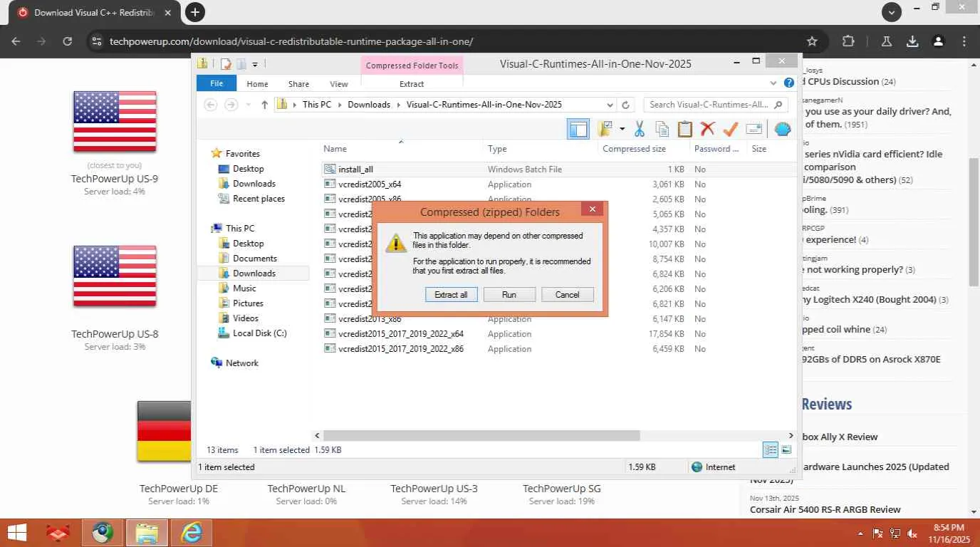Switch to large icons view in status bar
Image resolution: width=980 pixels, height=547 pixels.
coord(786,450)
